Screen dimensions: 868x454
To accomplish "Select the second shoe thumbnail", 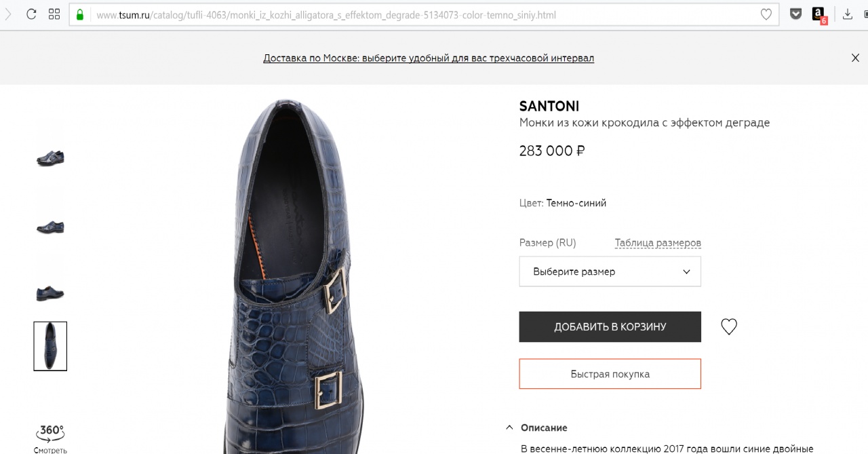I will click(x=50, y=227).
